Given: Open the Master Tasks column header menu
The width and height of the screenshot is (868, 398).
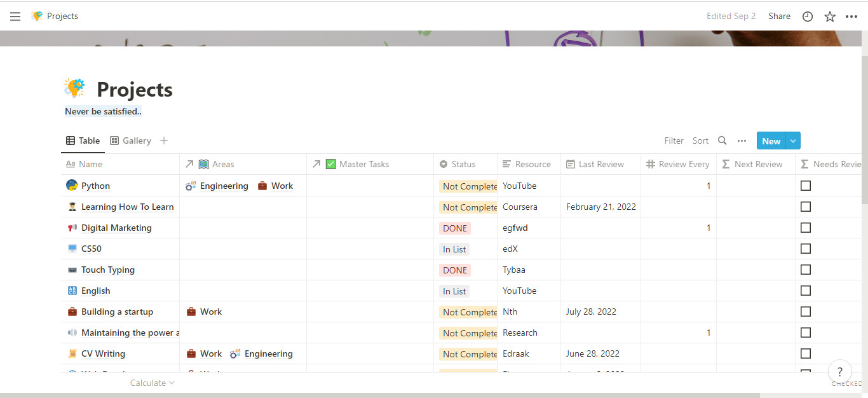Looking at the screenshot, I should click(x=370, y=164).
